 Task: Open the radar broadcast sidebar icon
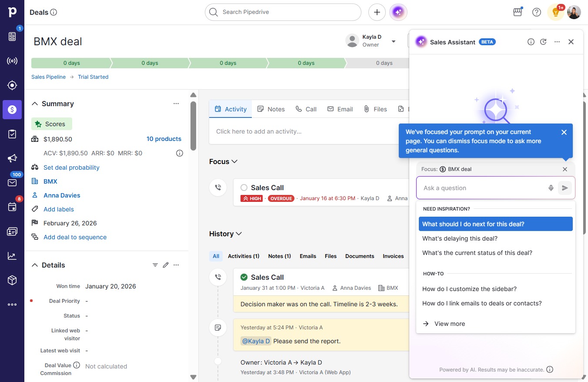click(12, 61)
